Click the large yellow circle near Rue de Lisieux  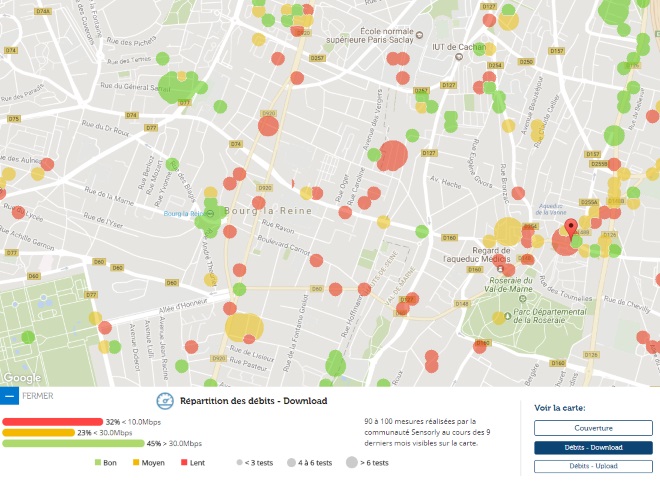pyautogui.click(x=243, y=327)
